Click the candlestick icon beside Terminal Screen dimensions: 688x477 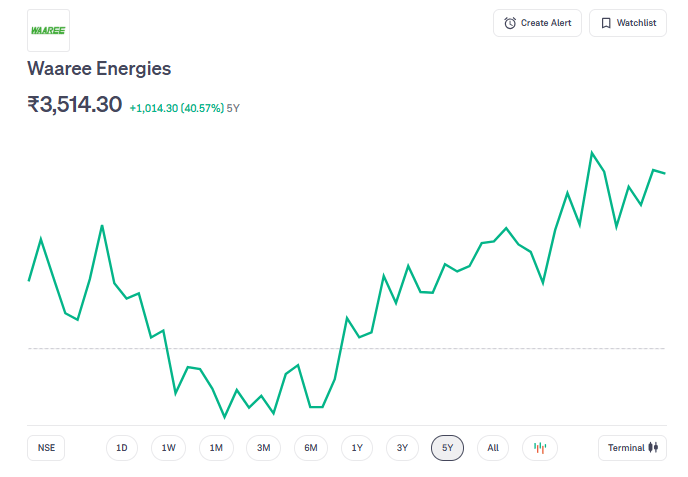tap(653, 448)
